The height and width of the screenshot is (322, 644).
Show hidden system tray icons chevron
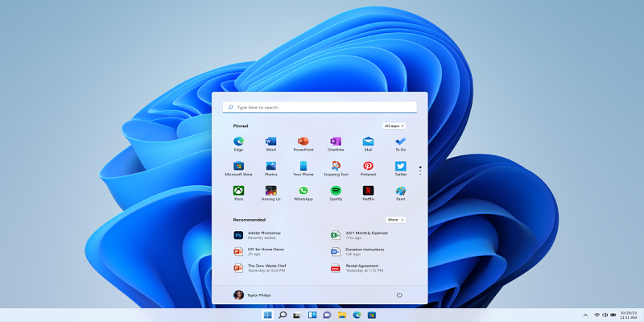click(585, 315)
